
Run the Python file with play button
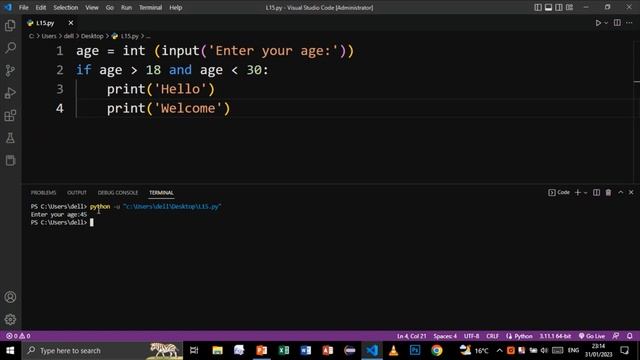[598, 23]
